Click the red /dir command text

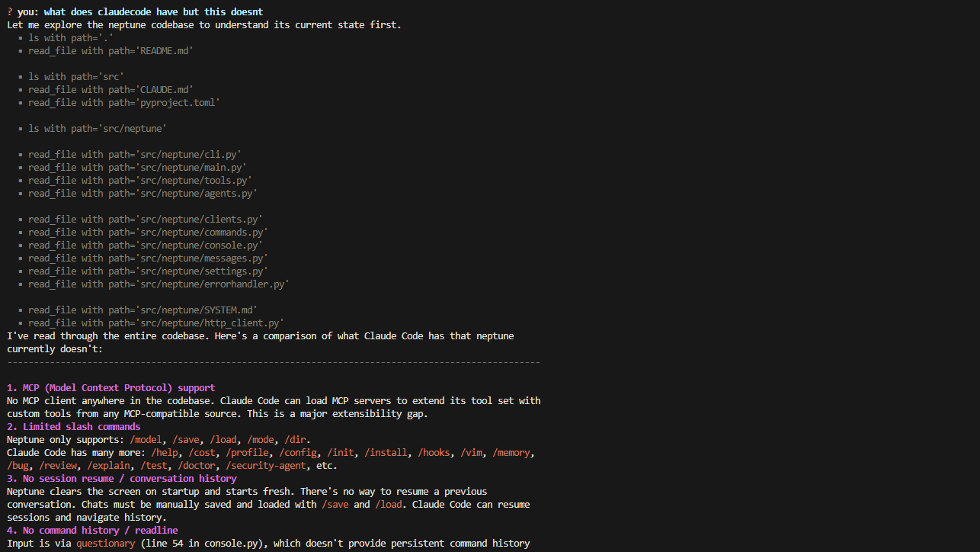[x=295, y=439]
